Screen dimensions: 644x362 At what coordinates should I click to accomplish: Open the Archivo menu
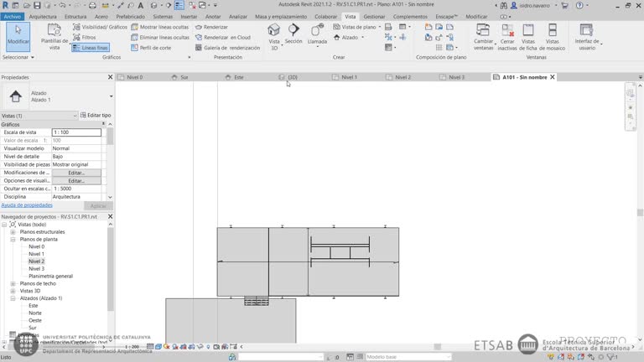(x=13, y=17)
